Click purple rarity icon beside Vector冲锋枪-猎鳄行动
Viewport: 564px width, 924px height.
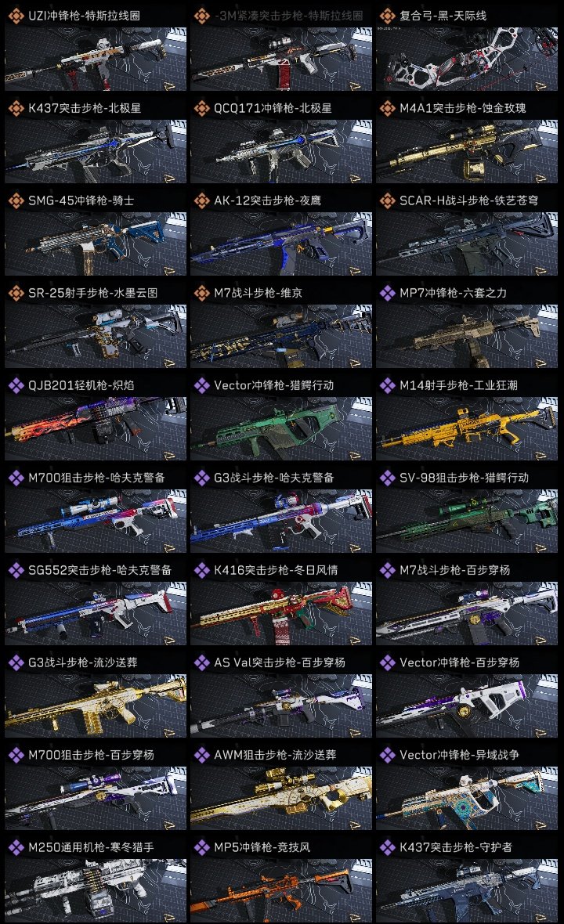201,385
